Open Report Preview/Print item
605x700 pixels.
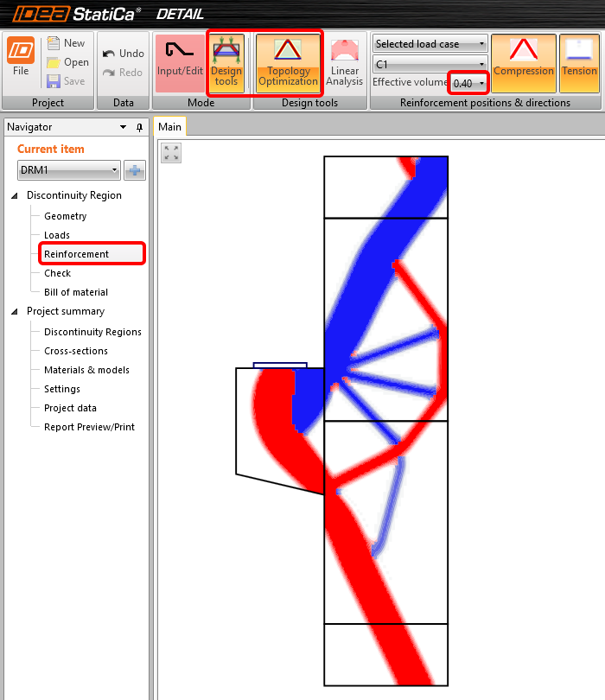89,427
